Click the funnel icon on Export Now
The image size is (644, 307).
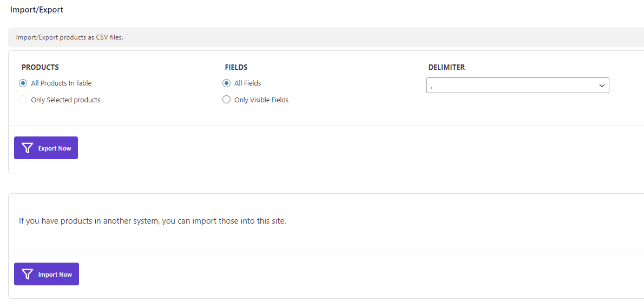coord(27,148)
